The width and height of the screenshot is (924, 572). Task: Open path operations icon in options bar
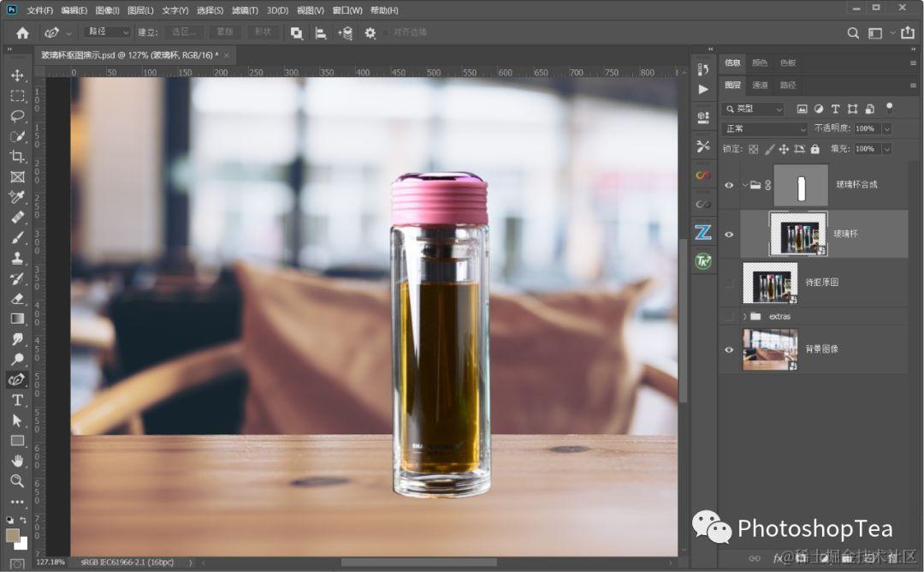tap(296, 33)
